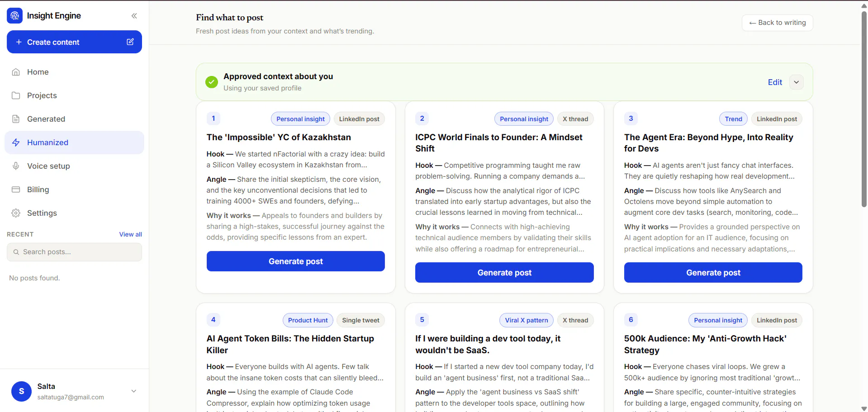Click the Single tweet tag
Screen dimensions: 868x412
coord(360,320)
